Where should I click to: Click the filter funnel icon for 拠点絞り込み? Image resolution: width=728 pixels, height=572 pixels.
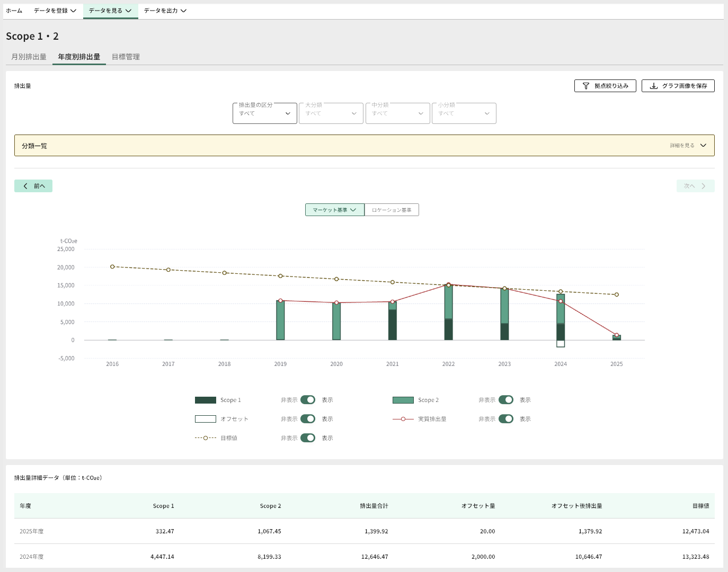585,86
